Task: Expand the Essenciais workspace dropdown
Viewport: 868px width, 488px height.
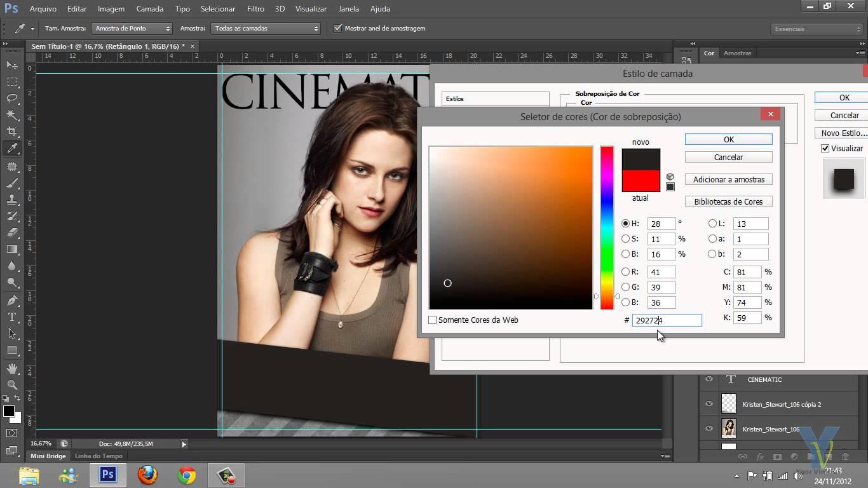Action: [x=816, y=29]
